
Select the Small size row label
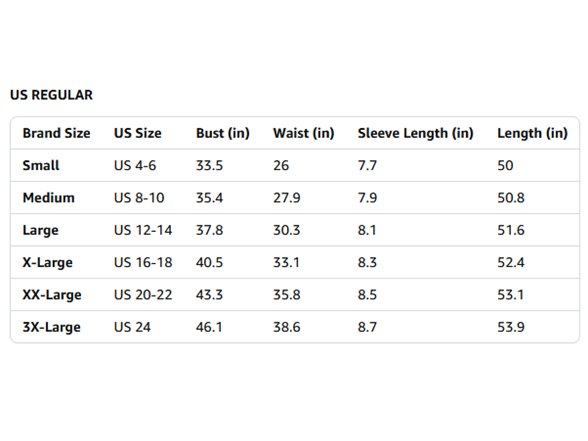point(41,165)
